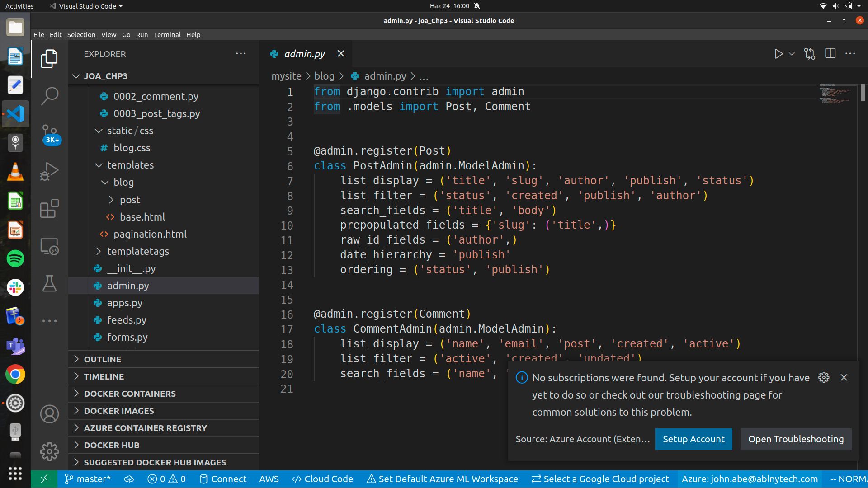Open run options dropdown arrow beside play

click(x=792, y=54)
